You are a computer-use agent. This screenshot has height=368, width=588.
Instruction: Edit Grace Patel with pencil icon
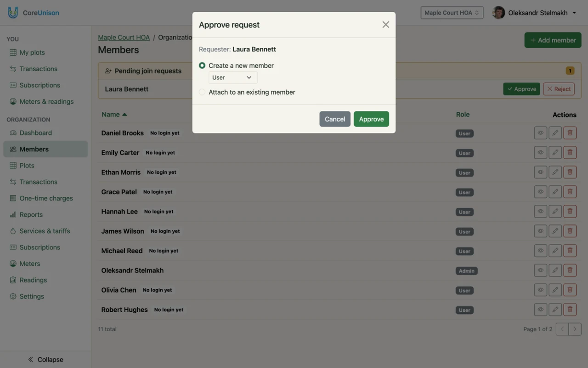point(555,192)
